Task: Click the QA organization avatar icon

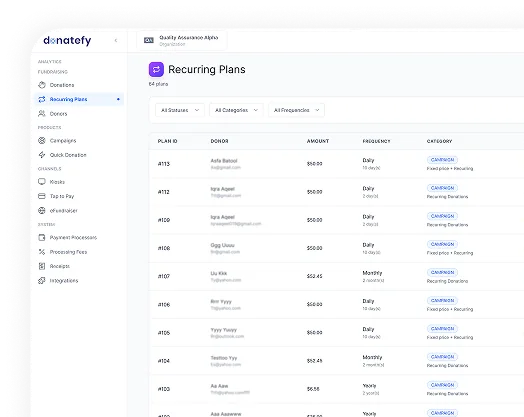Action: coord(149,40)
